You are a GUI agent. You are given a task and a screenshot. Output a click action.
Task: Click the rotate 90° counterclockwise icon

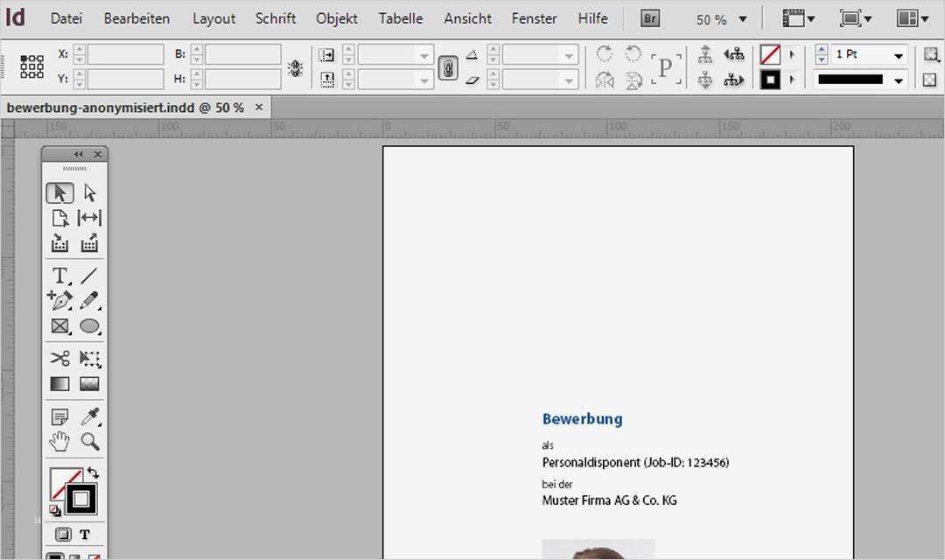pos(633,54)
